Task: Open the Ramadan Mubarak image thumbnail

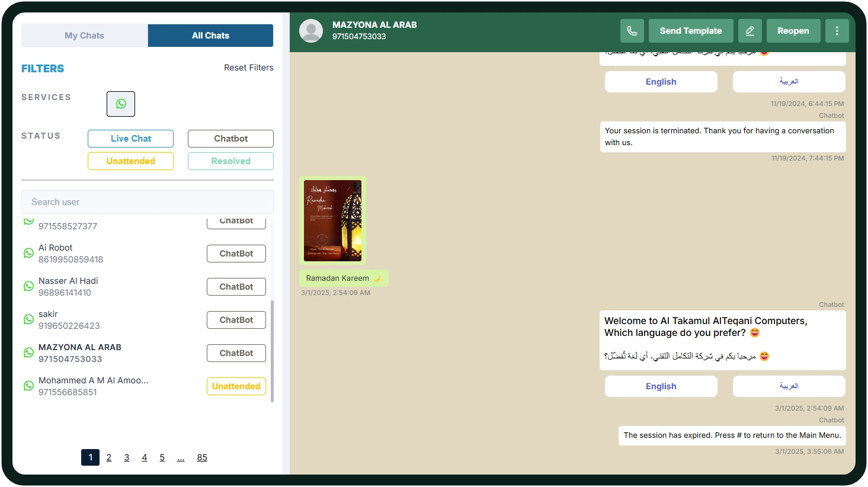Action: [332, 220]
